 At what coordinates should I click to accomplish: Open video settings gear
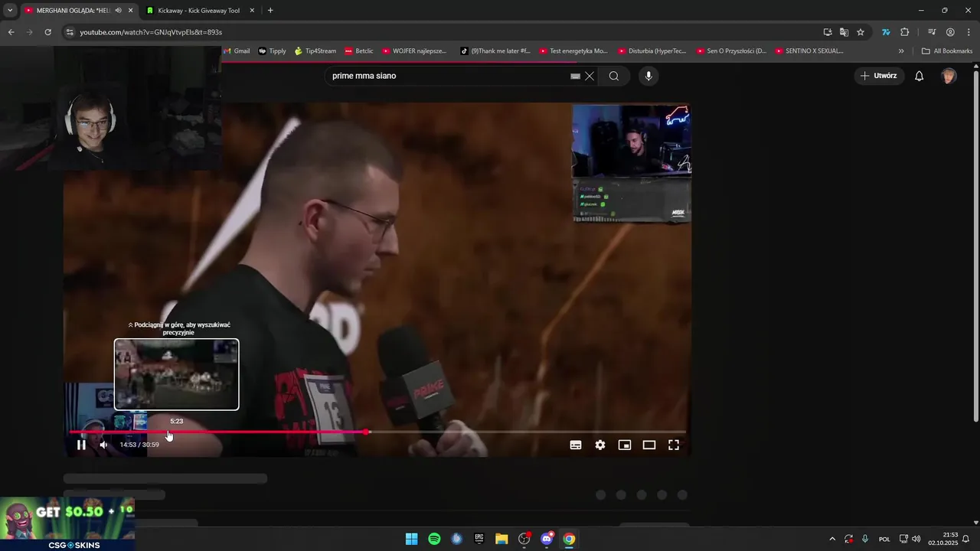(600, 445)
